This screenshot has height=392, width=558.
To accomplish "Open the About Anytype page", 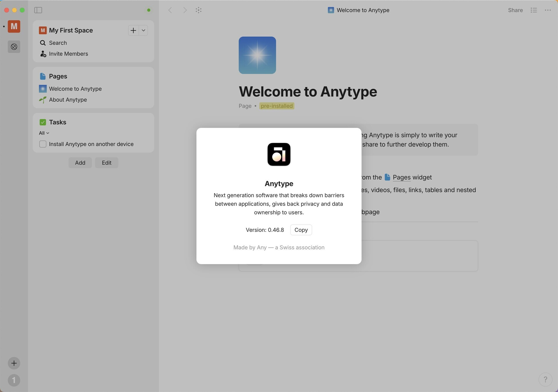I will click(x=68, y=100).
